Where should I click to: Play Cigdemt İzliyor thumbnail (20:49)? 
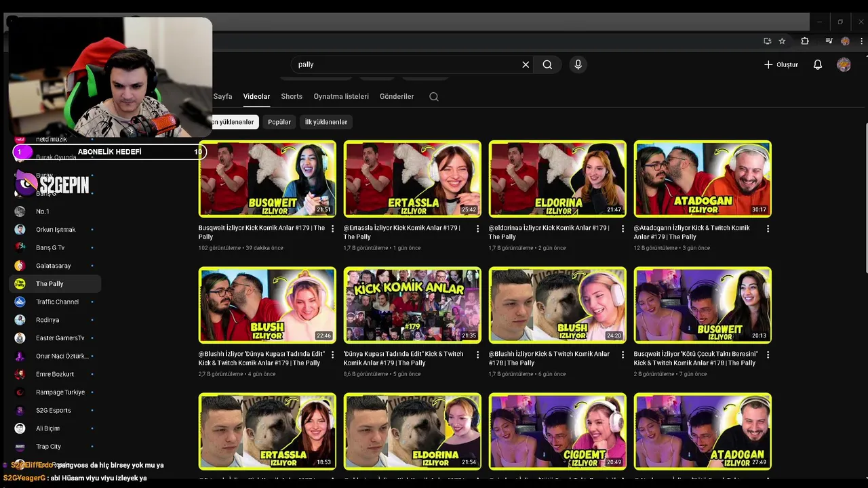point(557,431)
